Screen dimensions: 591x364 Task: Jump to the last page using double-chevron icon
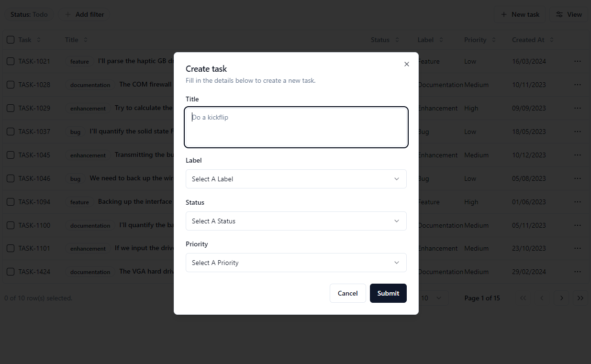point(580,298)
